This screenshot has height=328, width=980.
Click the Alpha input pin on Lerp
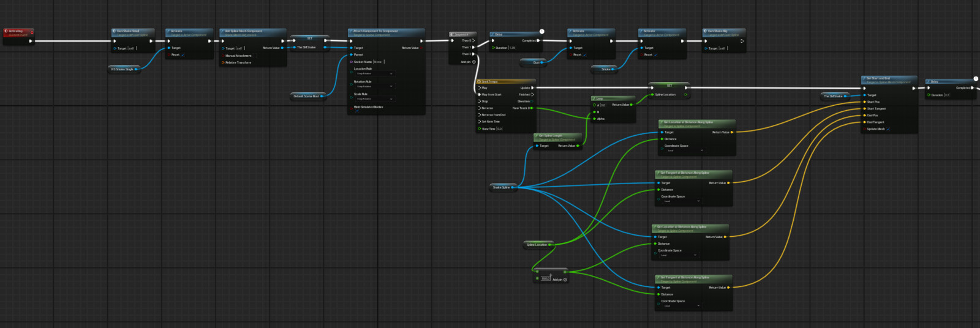(595, 119)
